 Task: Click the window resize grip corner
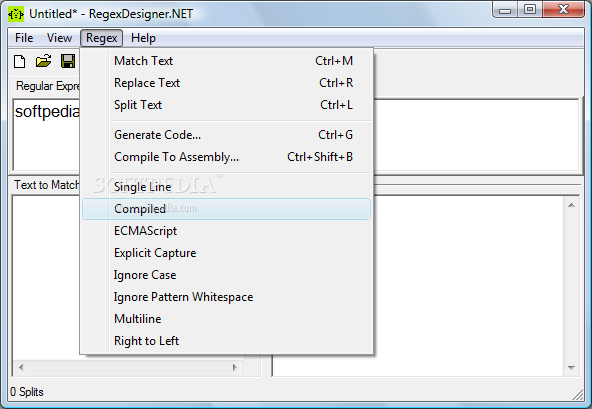tap(578, 395)
